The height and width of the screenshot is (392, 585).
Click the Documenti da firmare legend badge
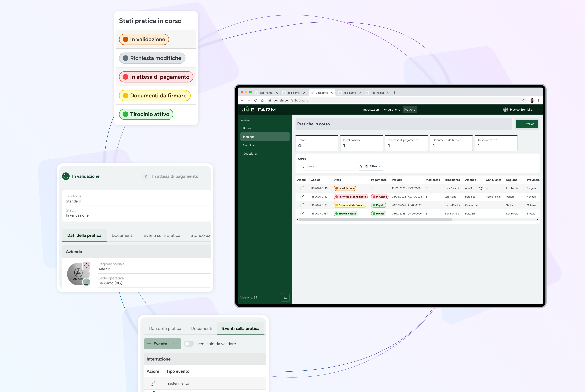(x=155, y=96)
